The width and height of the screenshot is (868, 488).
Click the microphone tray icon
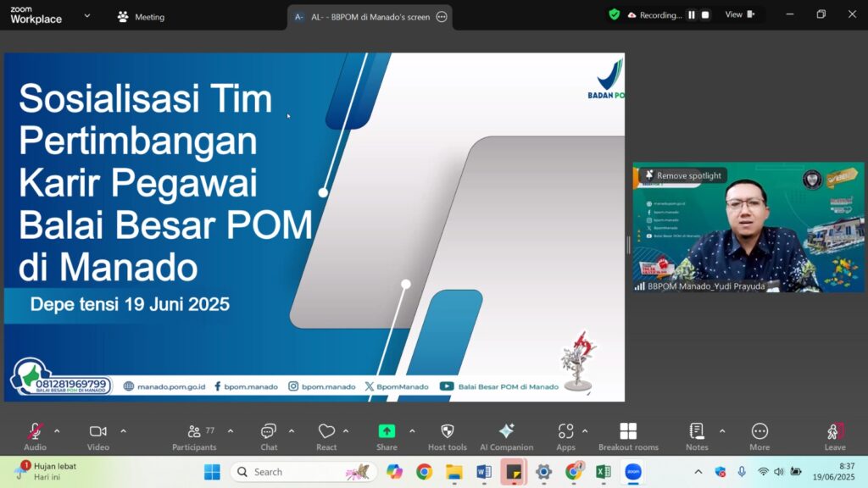click(x=742, y=472)
